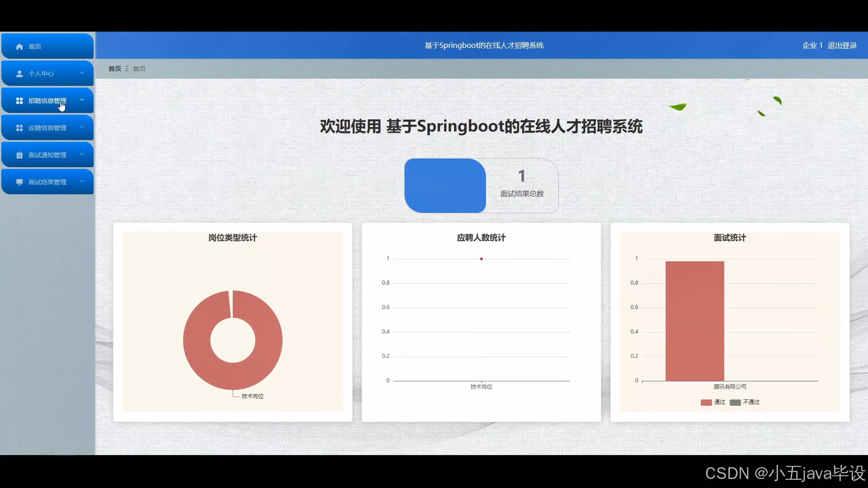Click the 企业 1 account name
868x488 pixels.
[x=812, y=46]
